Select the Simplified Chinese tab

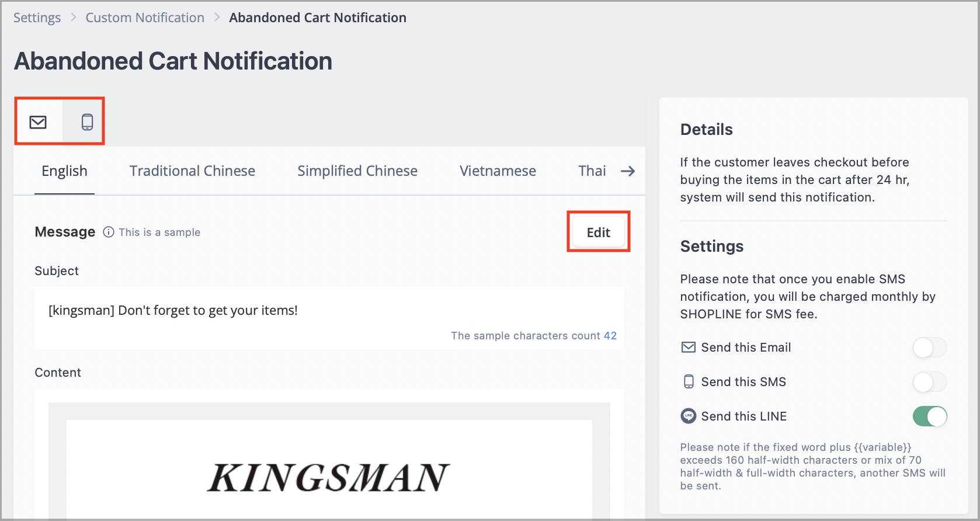tap(357, 171)
